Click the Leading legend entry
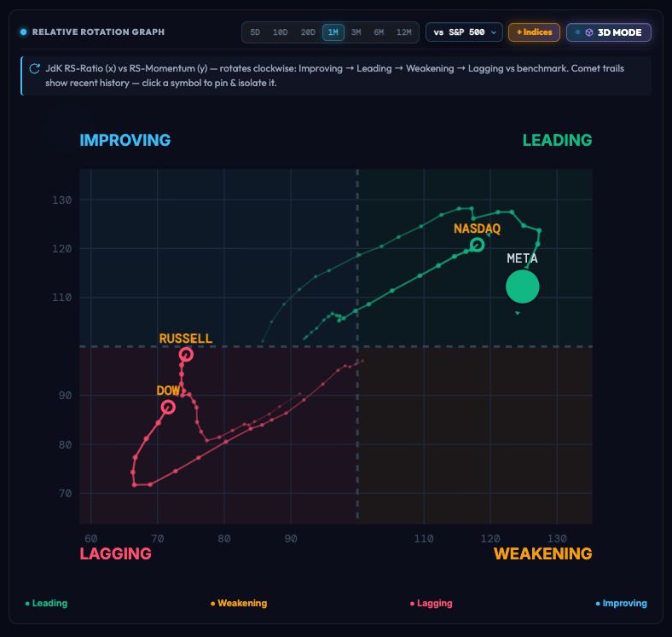 tap(46, 603)
